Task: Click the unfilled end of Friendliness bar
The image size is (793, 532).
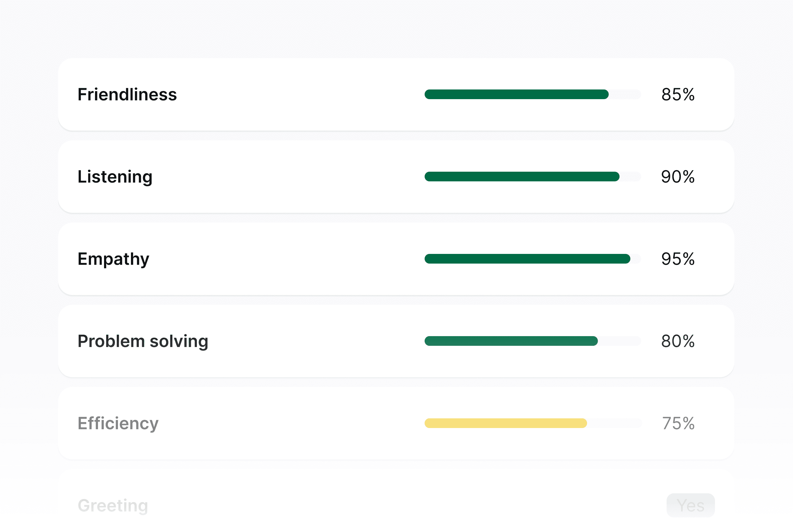Action: pyautogui.click(x=625, y=94)
